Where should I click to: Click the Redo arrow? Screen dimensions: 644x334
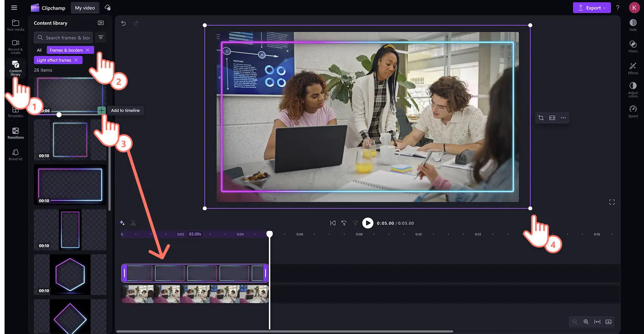coord(136,23)
